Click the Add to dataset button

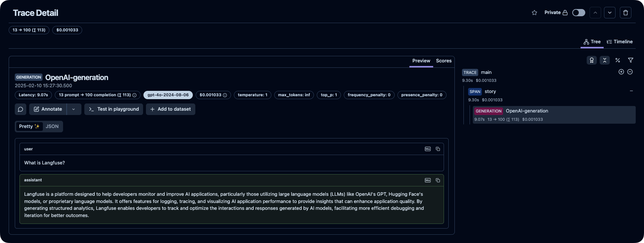170,109
